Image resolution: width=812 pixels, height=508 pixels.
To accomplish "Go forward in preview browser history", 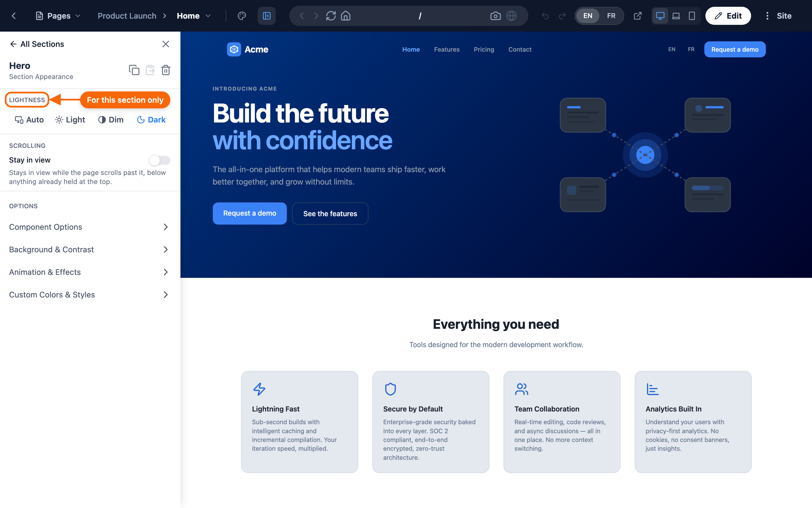I will [316, 16].
